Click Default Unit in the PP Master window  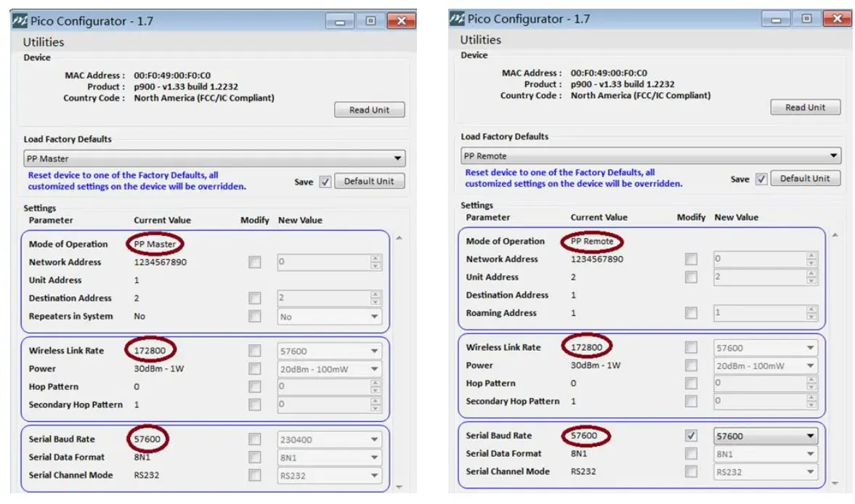(x=369, y=181)
